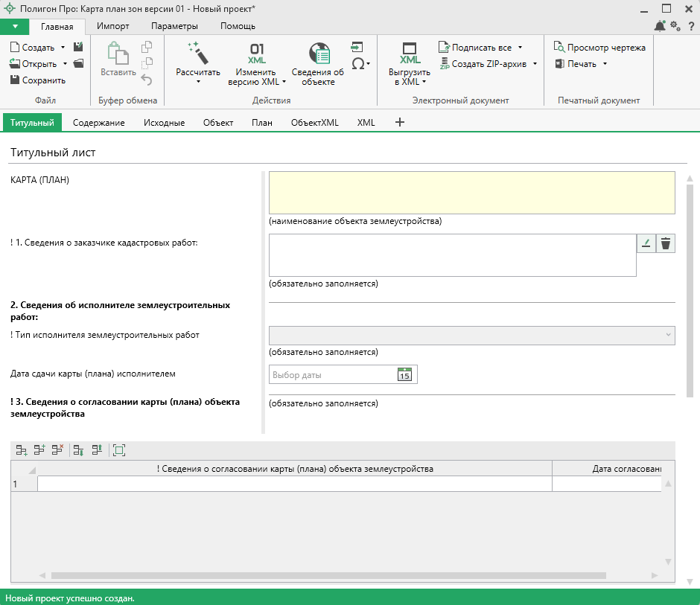
Task: Click the trash icon beside customer field
Action: pos(666,243)
